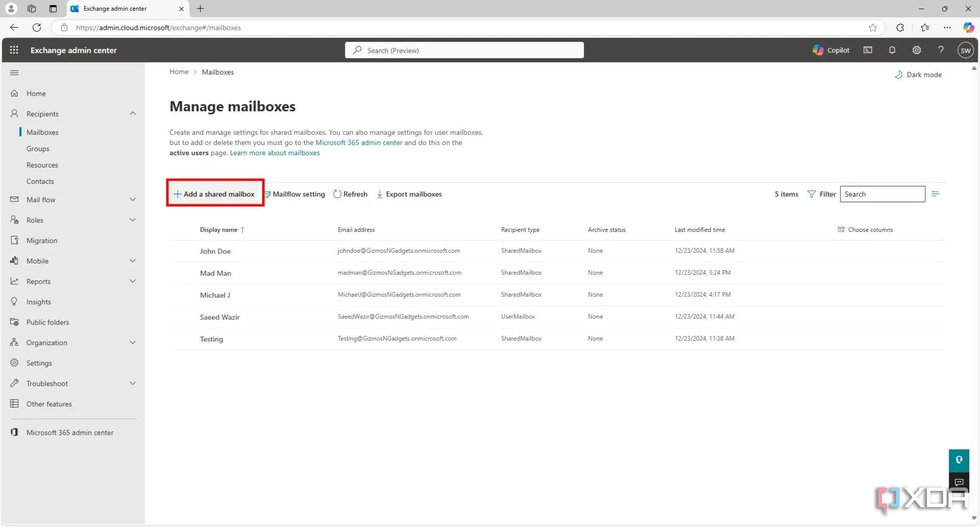Open Copilot in the header
This screenshot has height=527, width=980.
pos(831,50)
